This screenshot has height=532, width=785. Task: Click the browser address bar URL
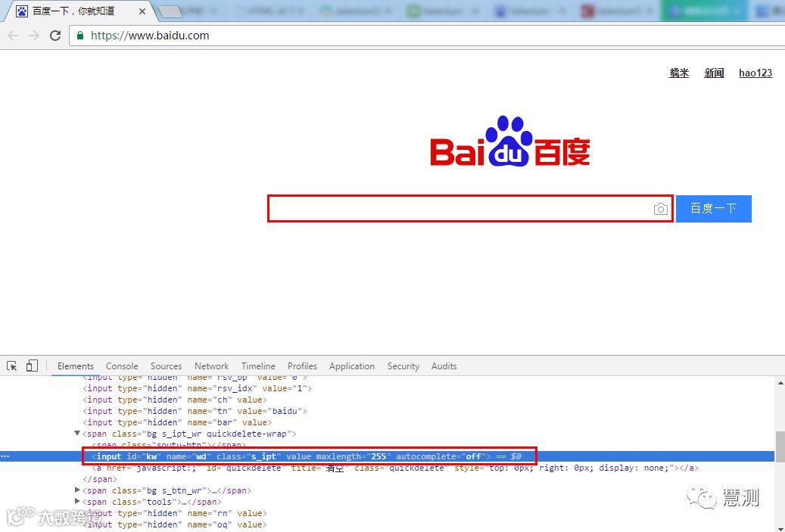150,36
